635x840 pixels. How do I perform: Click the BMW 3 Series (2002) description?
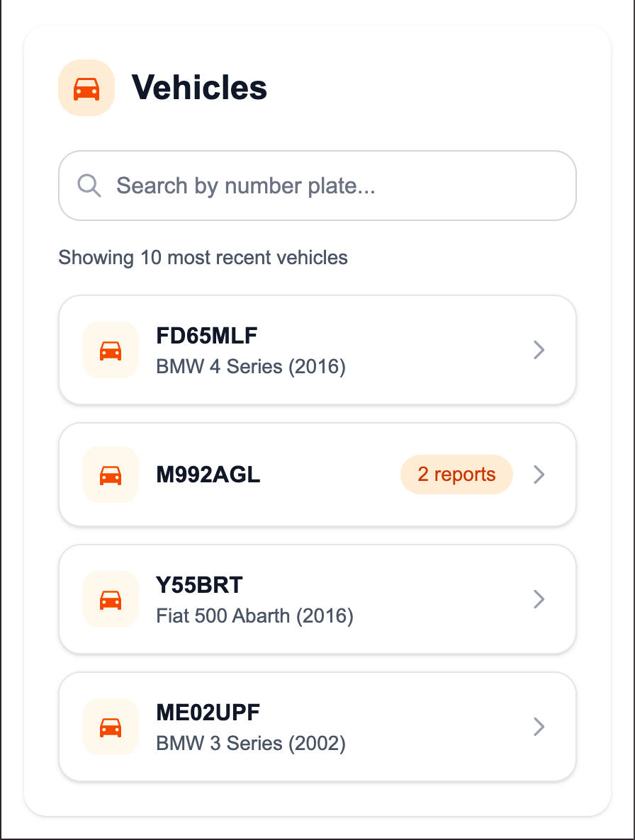pyautogui.click(x=251, y=744)
